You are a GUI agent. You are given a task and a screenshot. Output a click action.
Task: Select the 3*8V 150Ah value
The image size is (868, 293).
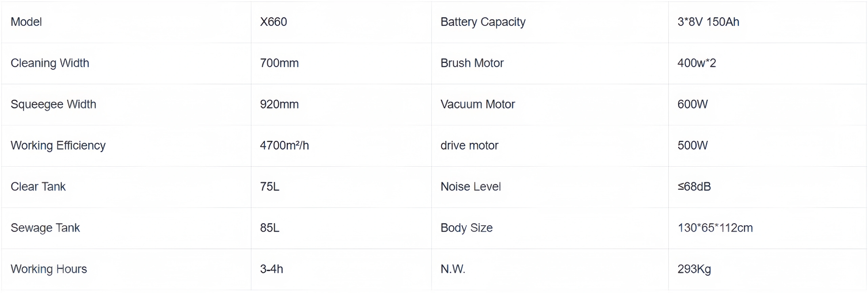pos(708,22)
